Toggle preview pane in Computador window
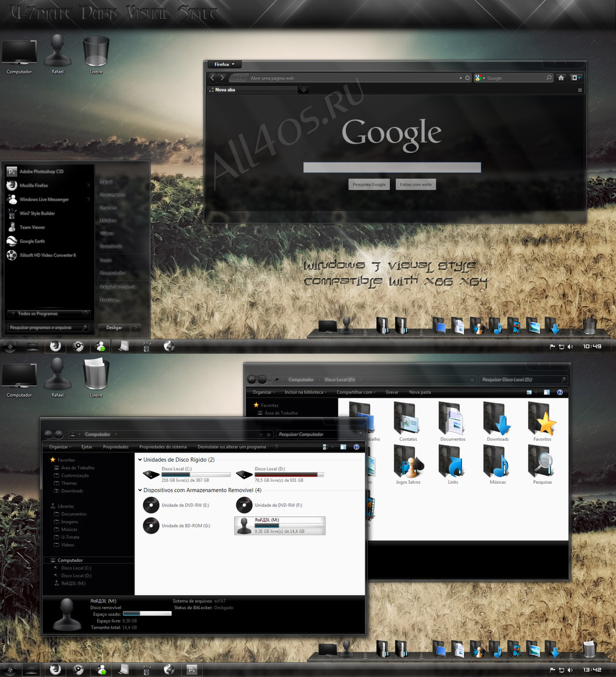Viewport: 616px width, 677px height. [x=343, y=447]
